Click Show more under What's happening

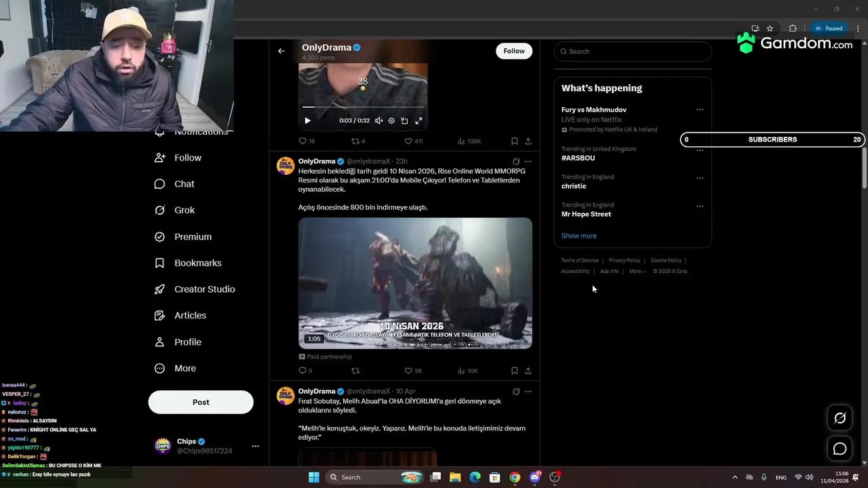[x=579, y=235]
